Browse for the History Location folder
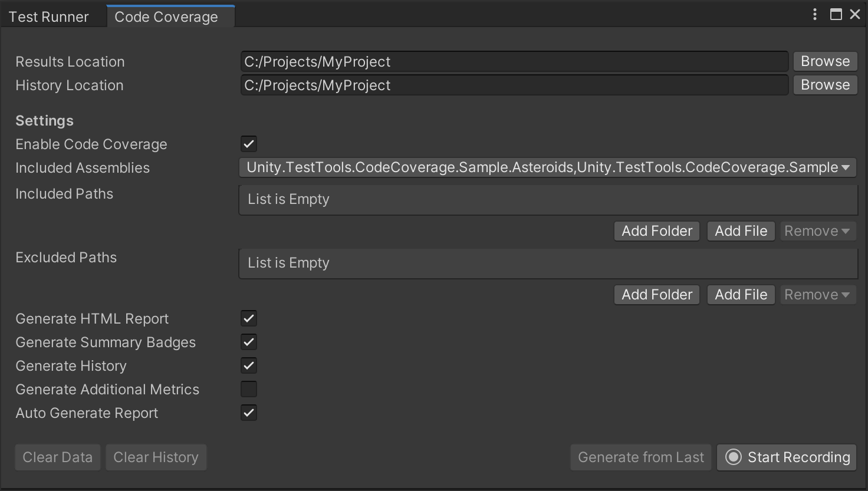This screenshot has height=491, width=868. [x=824, y=84]
